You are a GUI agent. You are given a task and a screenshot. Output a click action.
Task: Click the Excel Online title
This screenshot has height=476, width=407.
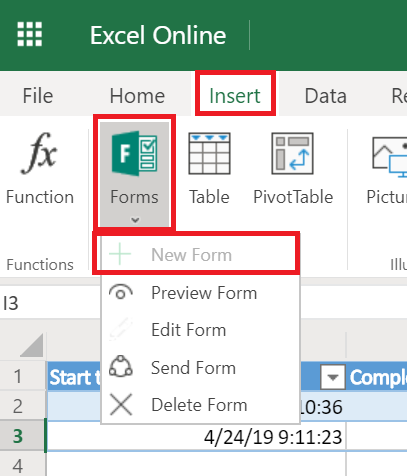tap(158, 35)
